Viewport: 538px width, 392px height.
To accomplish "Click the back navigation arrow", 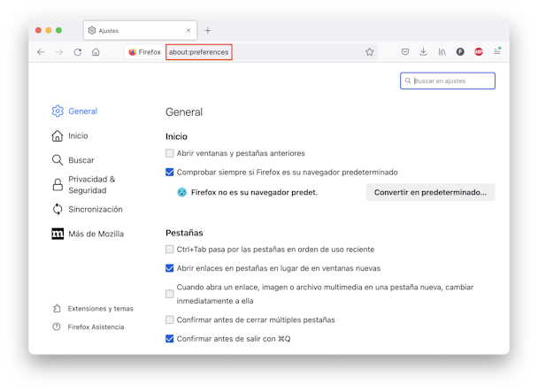I will tap(41, 52).
